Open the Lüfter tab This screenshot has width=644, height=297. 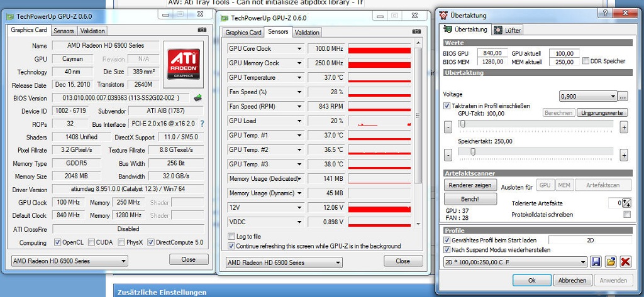(x=507, y=30)
